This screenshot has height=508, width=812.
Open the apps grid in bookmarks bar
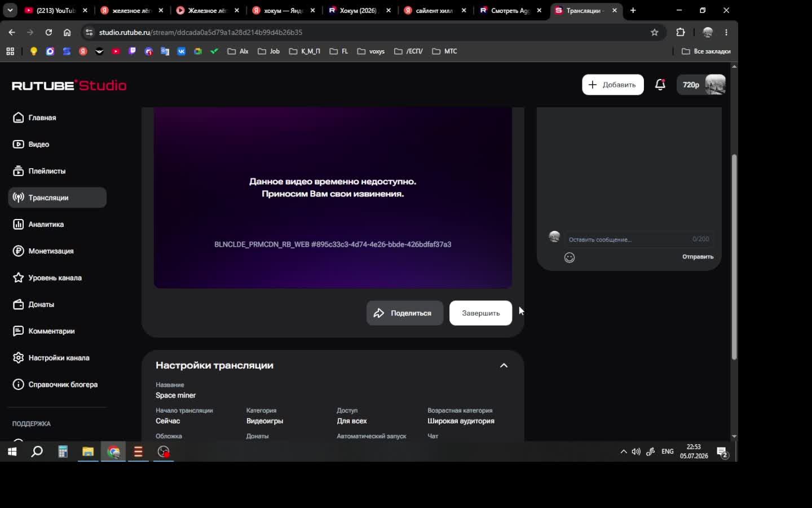(x=10, y=51)
